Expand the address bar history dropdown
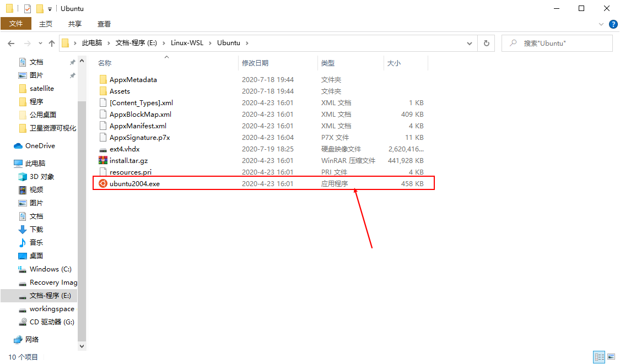 tap(470, 43)
